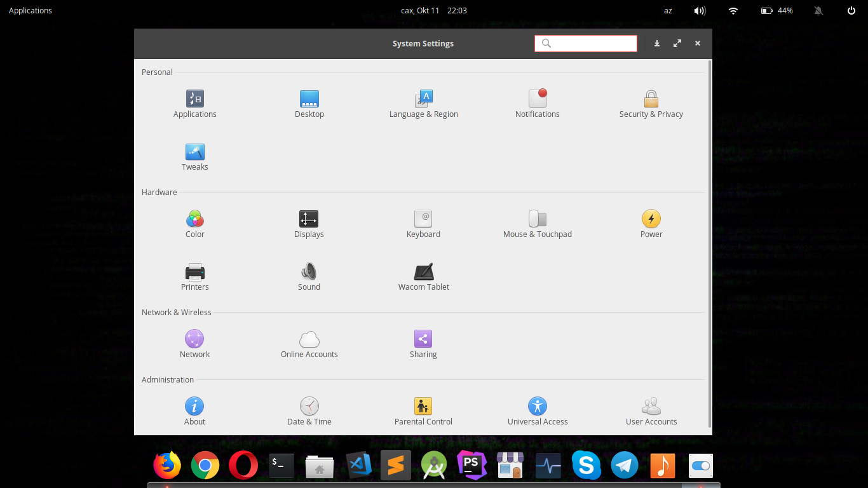This screenshot has height=488, width=868.
Task: Open Music player from the dock
Action: (663, 466)
